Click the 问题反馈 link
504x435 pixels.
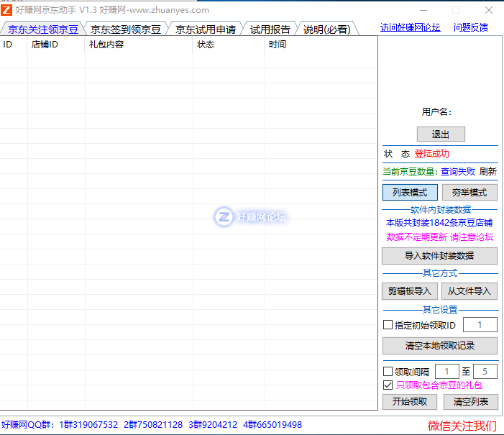tap(471, 27)
